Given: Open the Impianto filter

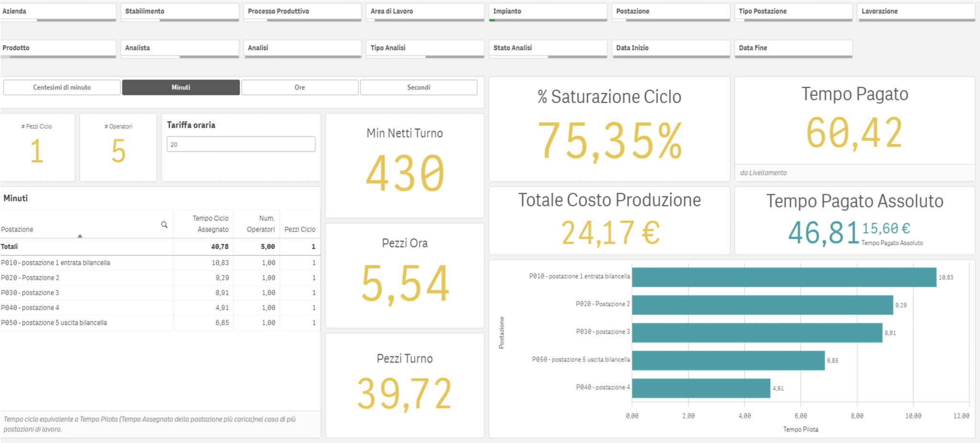Looking at the screenshot, I should point(548,11).
